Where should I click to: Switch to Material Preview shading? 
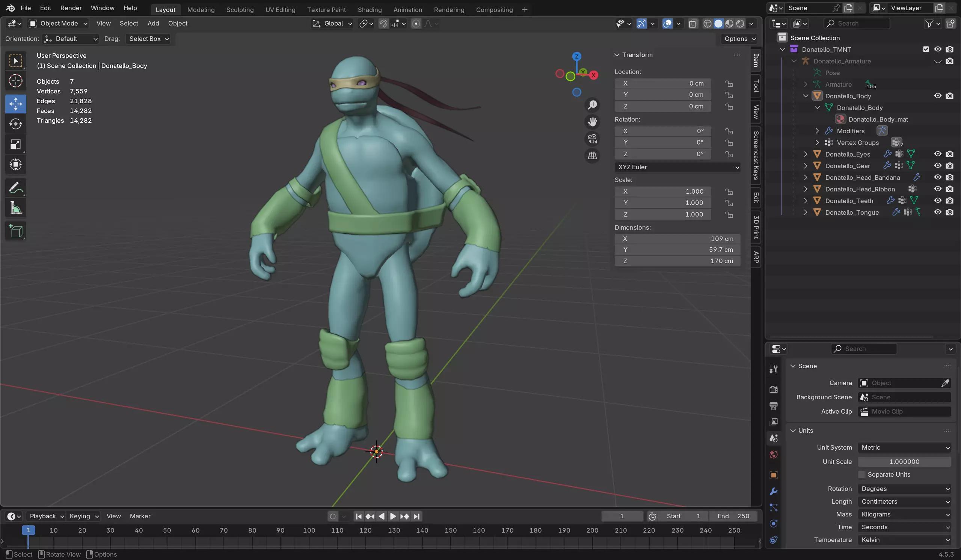[x=729, y=24]
